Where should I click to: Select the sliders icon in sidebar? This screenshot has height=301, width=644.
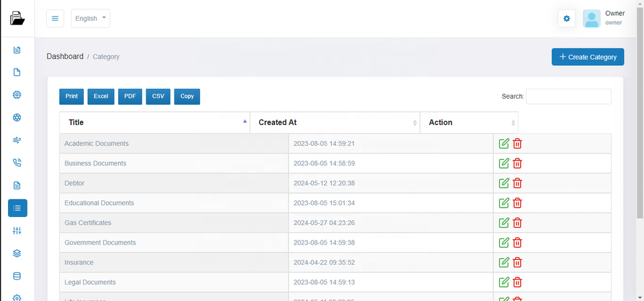tap(17, 231)
